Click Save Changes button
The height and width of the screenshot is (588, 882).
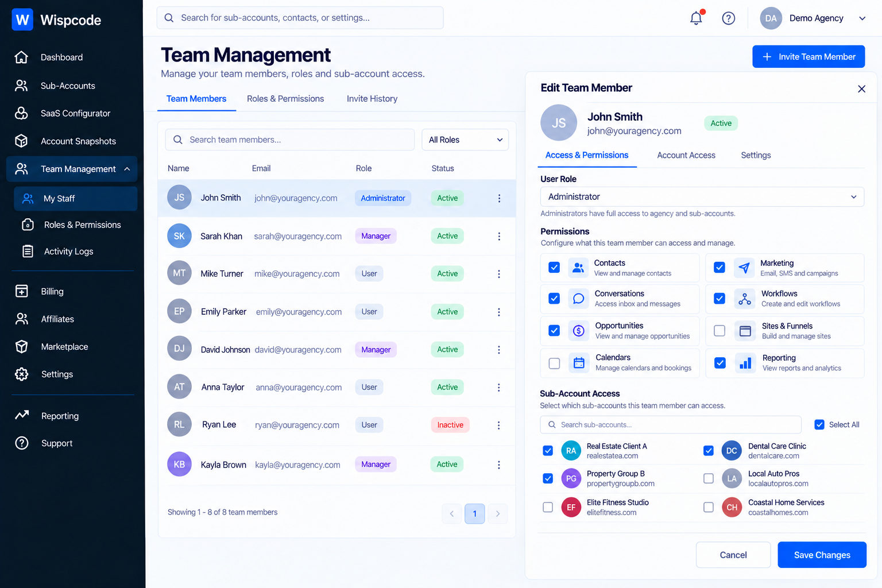(822, 555)
